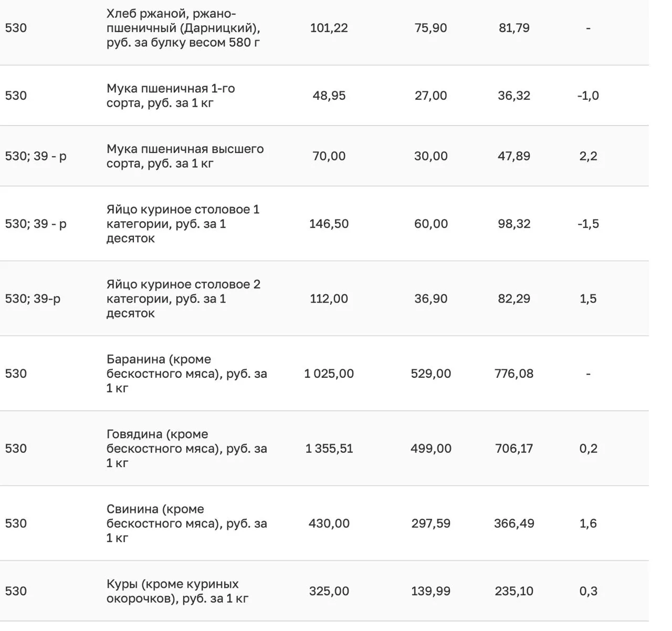Select the 297,59 pork minimum price
The height and width of the screenshot is (631, 672).
(x=430, y=523)
